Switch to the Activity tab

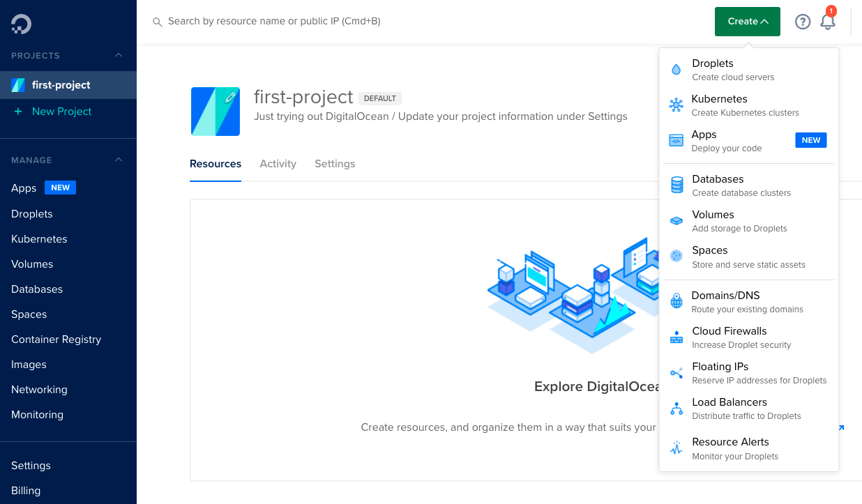278,164
